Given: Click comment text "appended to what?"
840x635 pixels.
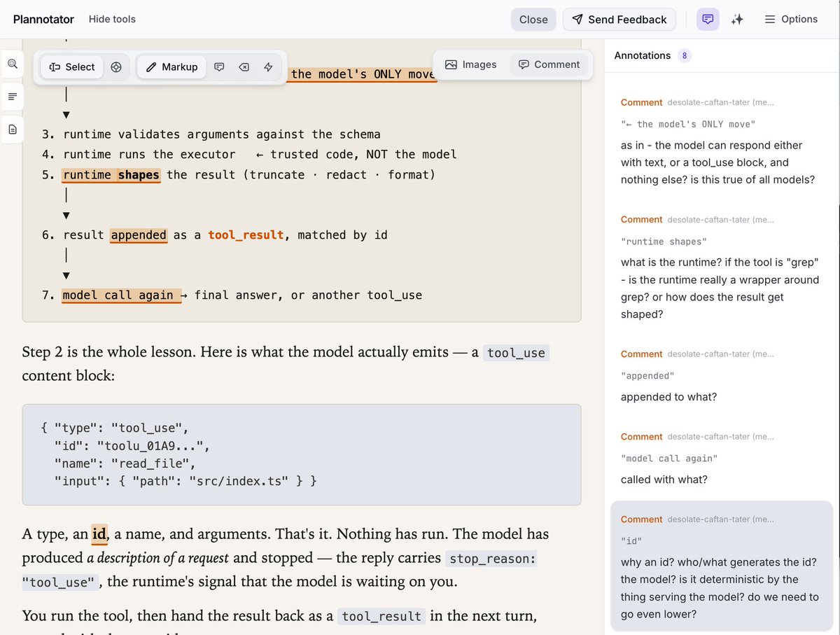Looking at the screenshot, I should pyautogui.click(x=668, y=397).
